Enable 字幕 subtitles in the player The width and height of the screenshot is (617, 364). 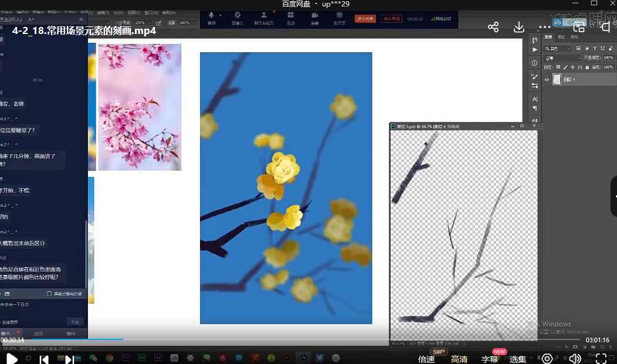pyautogui.click(x=490, y=358)
